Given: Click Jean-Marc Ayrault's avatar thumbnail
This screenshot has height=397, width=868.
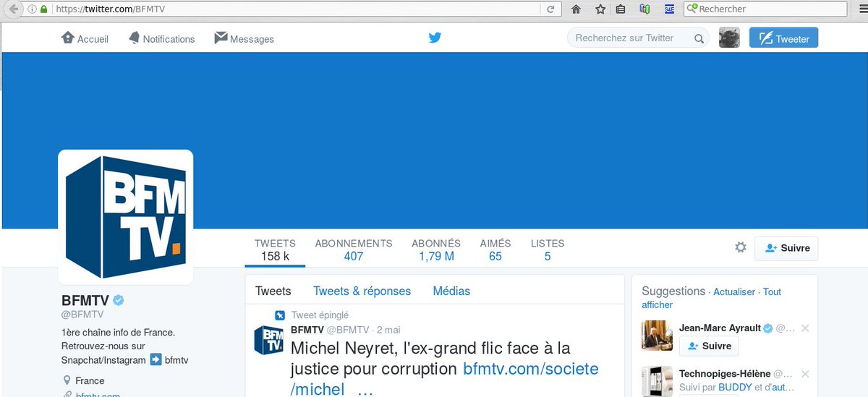Looking at the screenshot, I should click(658, 336).
